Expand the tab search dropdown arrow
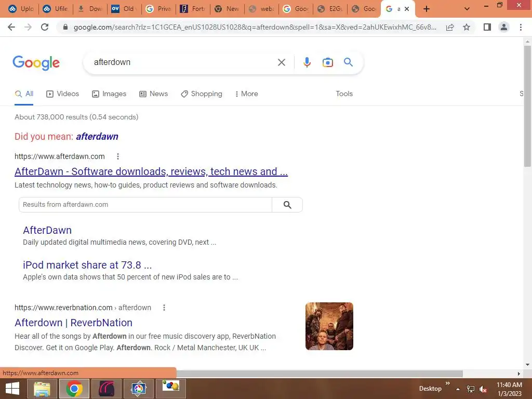 (467, 9)
